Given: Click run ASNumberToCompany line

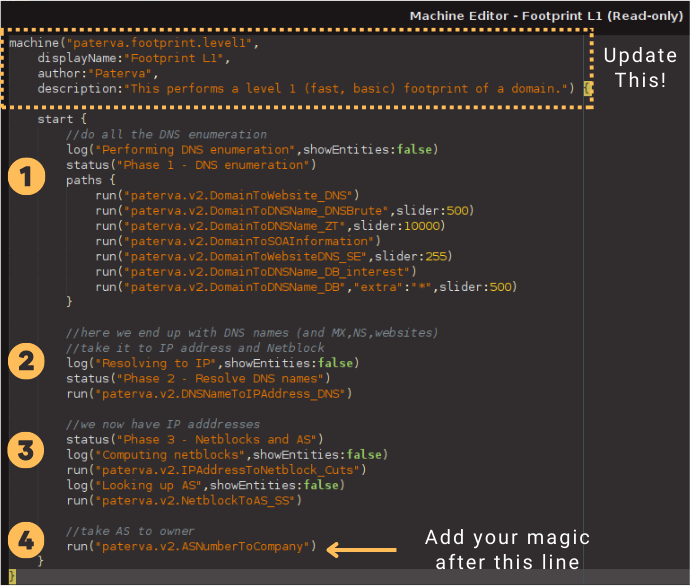Looking at the screenshot, I should pyautogui.click(x=191, y=546).
